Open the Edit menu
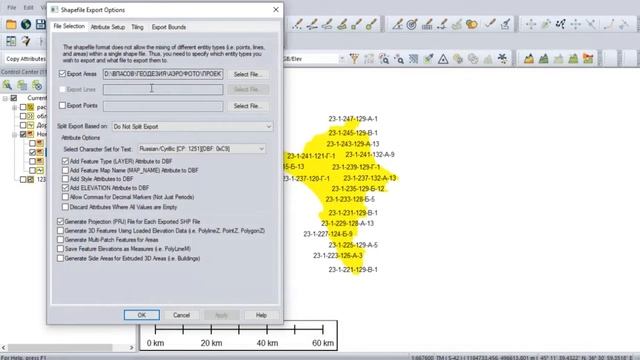The image size is (640, 360). (x=28, y=7)
